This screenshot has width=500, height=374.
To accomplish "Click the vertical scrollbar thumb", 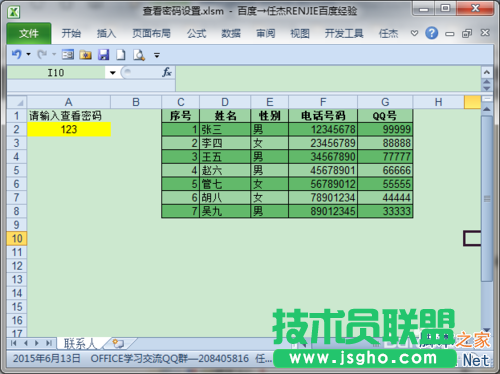I will [487, 199].
